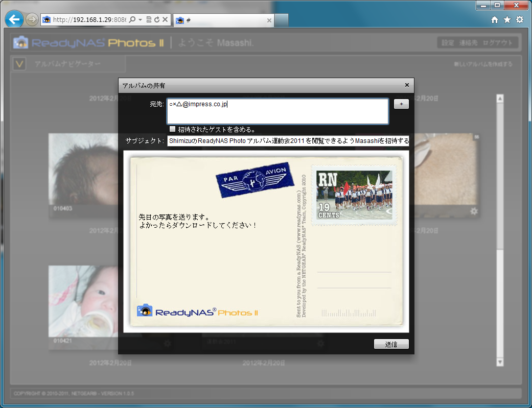
Task: Enable the 招待されたゲストを含める checkbox
Action: (173, 129)
